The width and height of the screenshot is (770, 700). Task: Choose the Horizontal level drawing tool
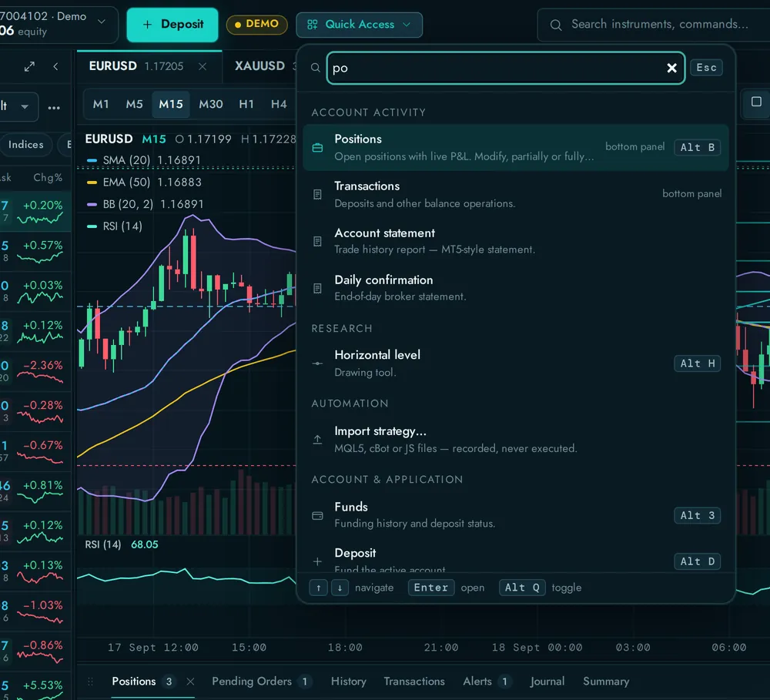pos(516,363)
